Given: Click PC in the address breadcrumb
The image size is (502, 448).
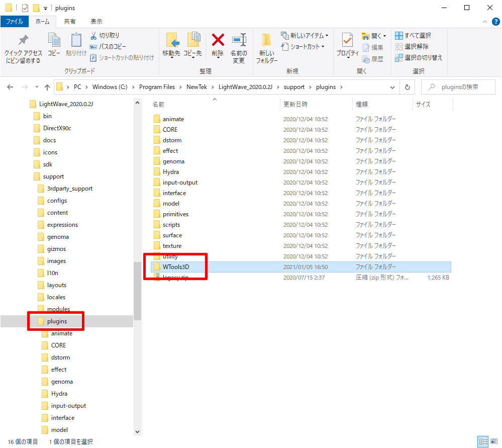Looking at the screenshot, I should point(77,87).
